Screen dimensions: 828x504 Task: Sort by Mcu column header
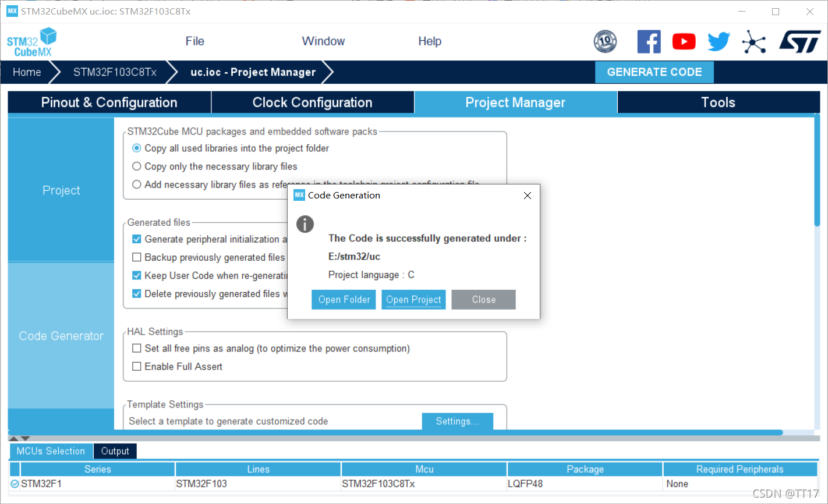(424, 469)
